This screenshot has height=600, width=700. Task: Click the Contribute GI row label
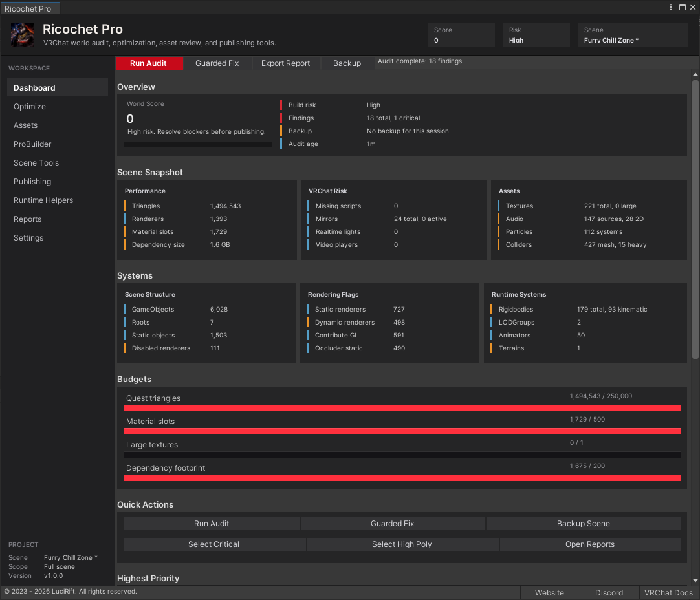point(335,335)
